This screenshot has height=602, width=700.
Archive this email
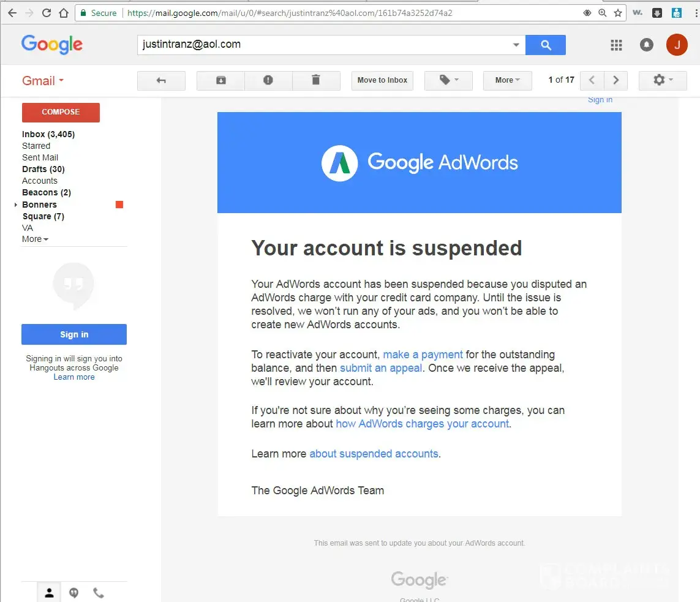[220, 80]
